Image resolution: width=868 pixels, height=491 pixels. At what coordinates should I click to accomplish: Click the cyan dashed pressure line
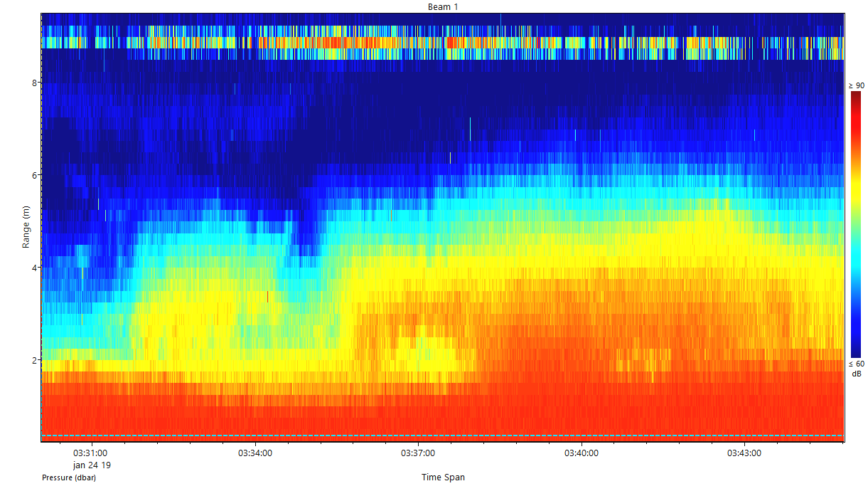pos(442,435)
